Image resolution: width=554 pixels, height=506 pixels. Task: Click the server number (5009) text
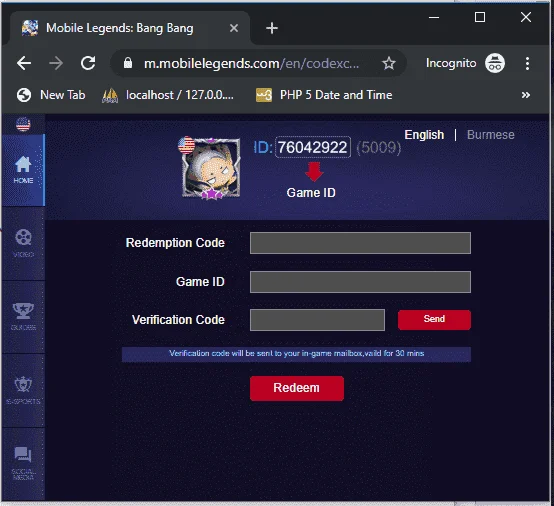379,147
